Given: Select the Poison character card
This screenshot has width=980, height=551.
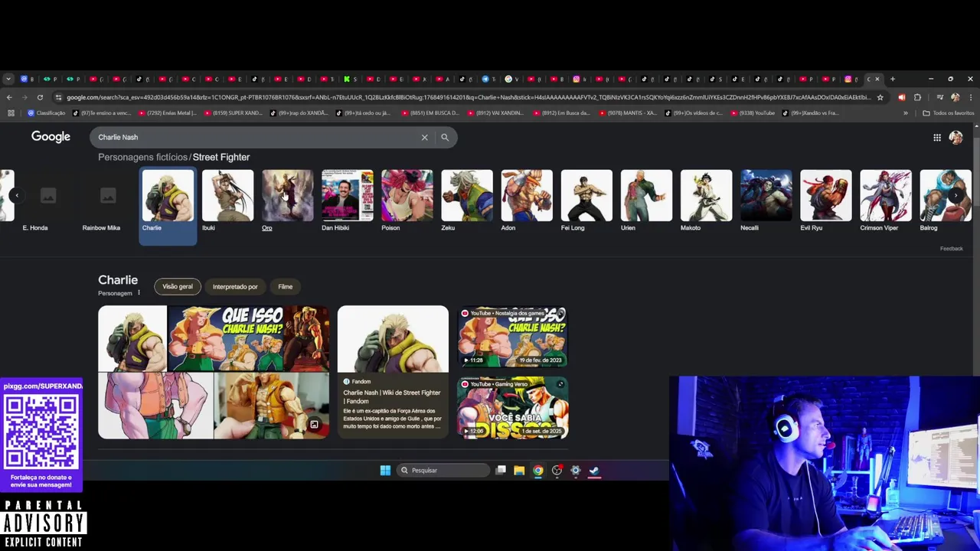Looking at the screenshot, I should tap(407, 201).
